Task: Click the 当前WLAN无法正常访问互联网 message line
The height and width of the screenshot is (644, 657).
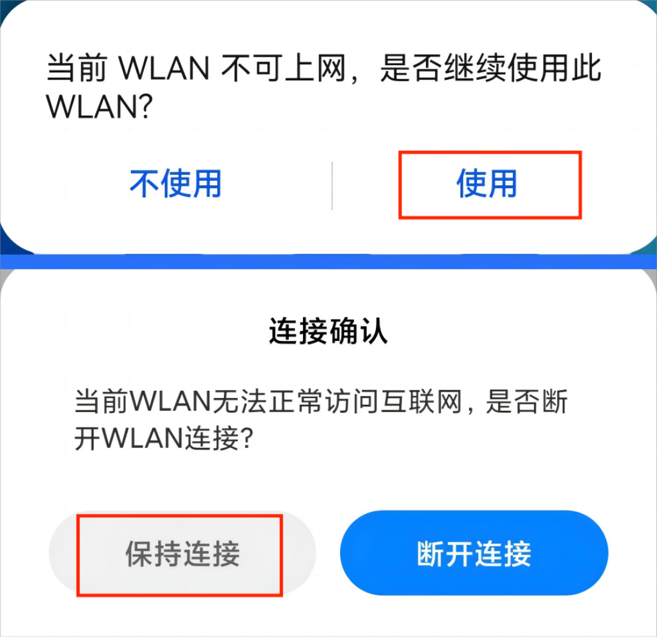Action: click(x=321, y=402)
